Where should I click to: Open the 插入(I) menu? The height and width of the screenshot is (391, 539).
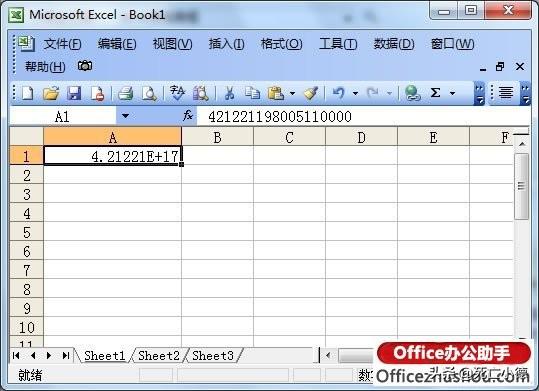tap(227, 44)
